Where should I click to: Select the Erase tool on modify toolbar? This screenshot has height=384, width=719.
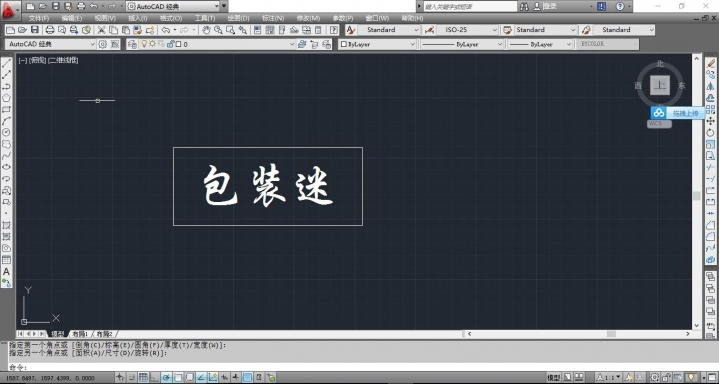click(710, 63)
